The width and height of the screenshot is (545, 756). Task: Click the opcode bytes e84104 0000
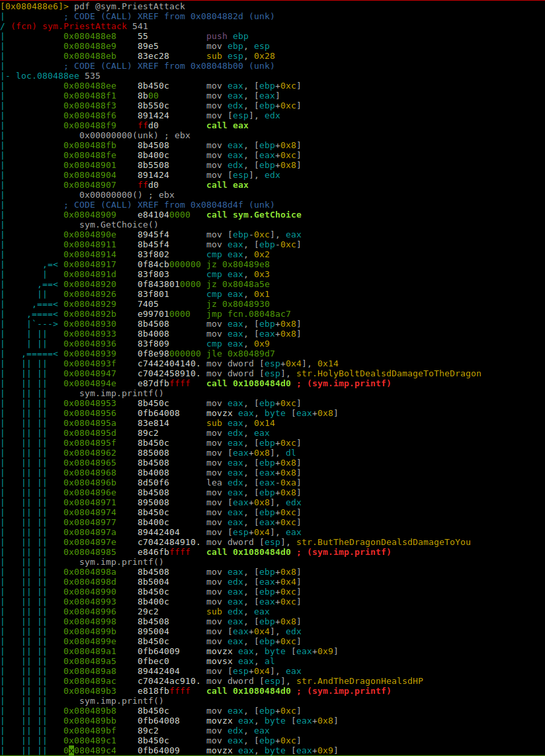pyautogui.click(x=164, y=214)
